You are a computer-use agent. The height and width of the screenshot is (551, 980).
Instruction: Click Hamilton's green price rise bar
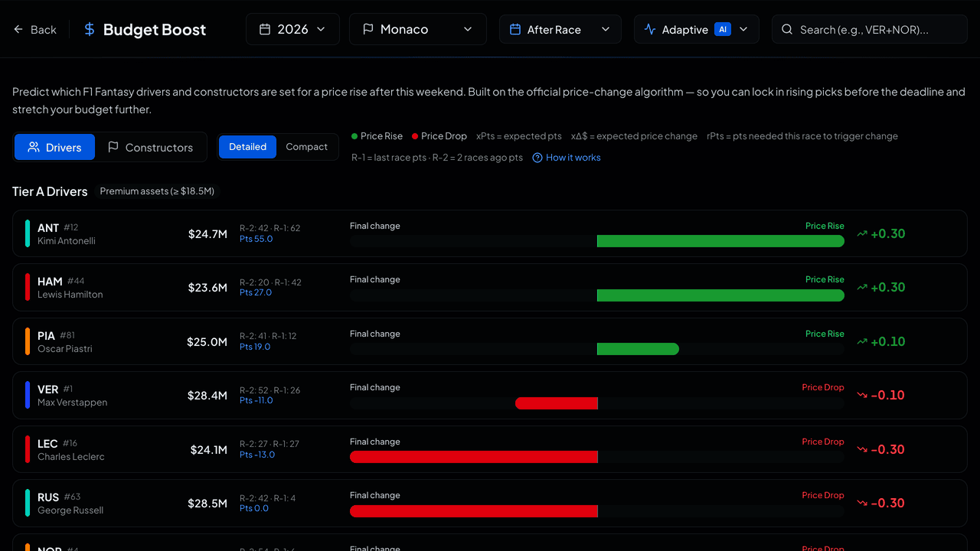click(720, 295)
